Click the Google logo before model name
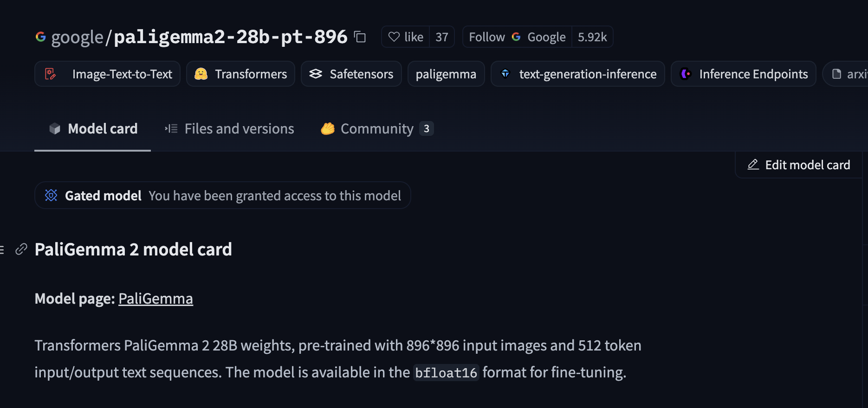 (41, 37)
